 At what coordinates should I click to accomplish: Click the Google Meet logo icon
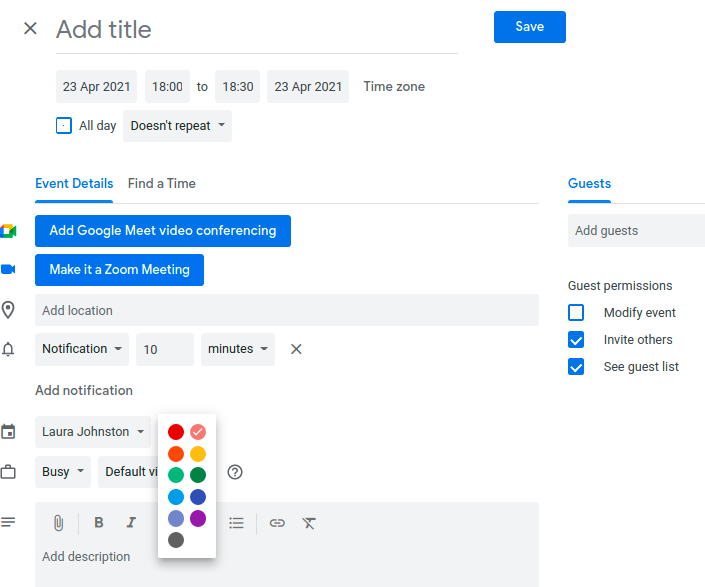[8, 231]
